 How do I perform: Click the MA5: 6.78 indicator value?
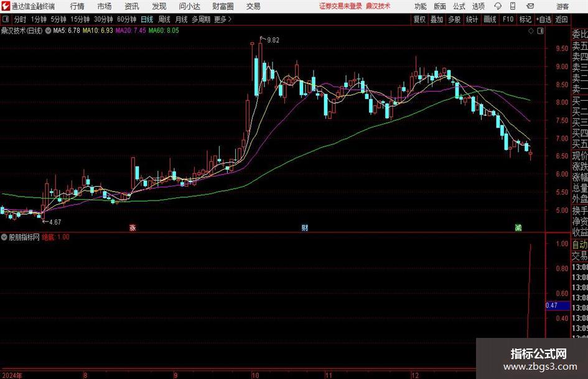coord(67,30)
